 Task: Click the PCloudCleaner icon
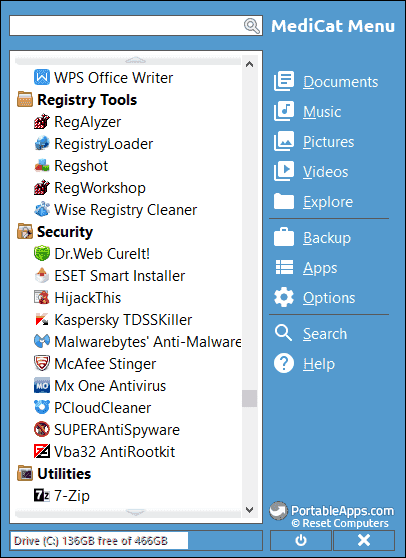(x=42, y=407)
